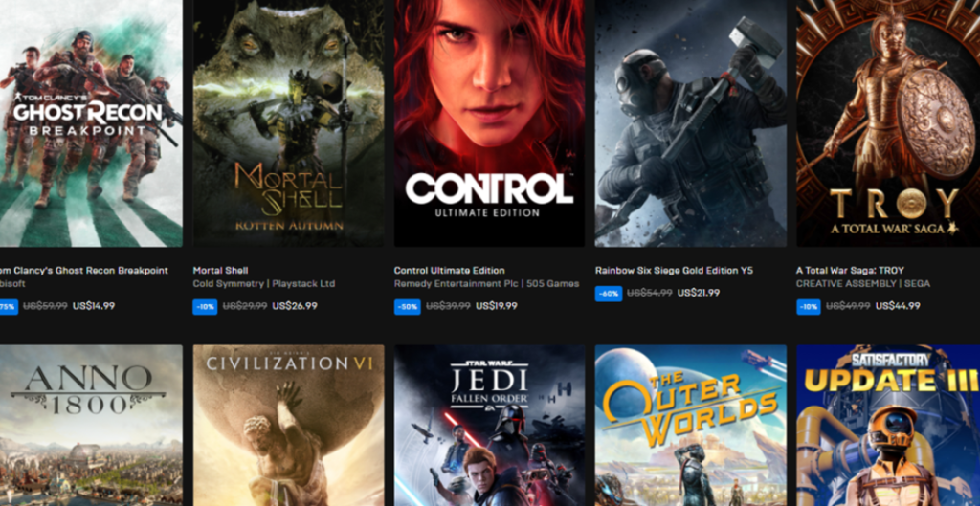The height and width of the screenshot is (506, 980).
Task: Click the Tom Clancy's Ghost Recon Breakpoint title
Action: pyautogui.click(x=84, y=271)
